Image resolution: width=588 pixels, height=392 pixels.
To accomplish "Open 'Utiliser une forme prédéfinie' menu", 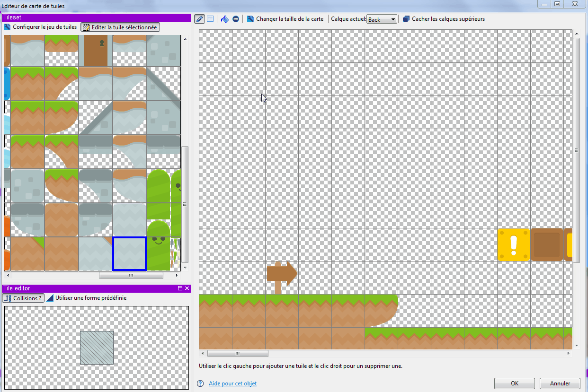I will (x=86, y=298).
